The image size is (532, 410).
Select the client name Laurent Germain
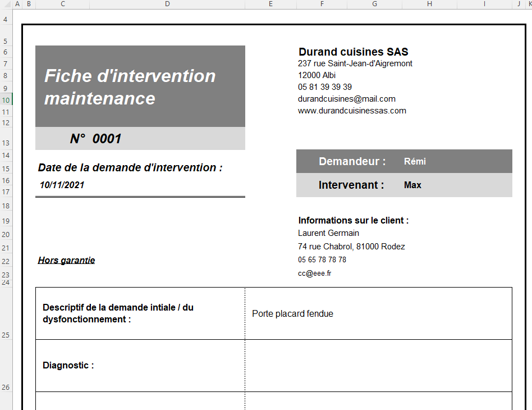[x=328, y=233]
